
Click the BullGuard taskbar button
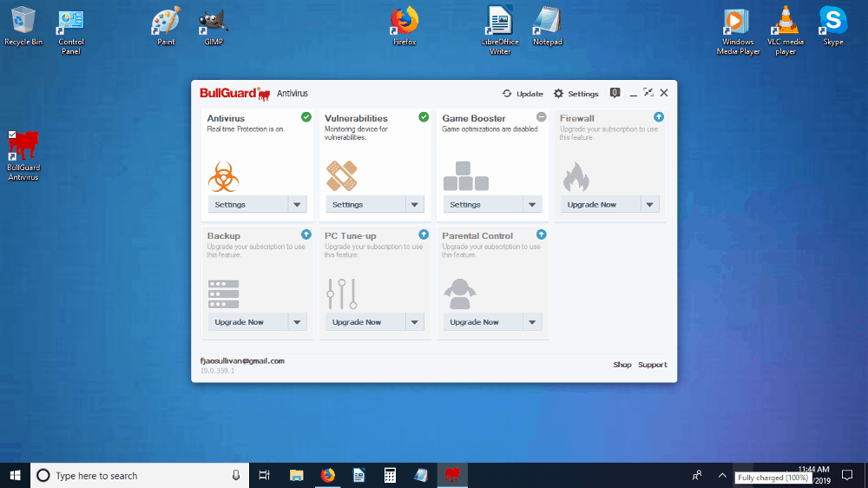(452, 475)
